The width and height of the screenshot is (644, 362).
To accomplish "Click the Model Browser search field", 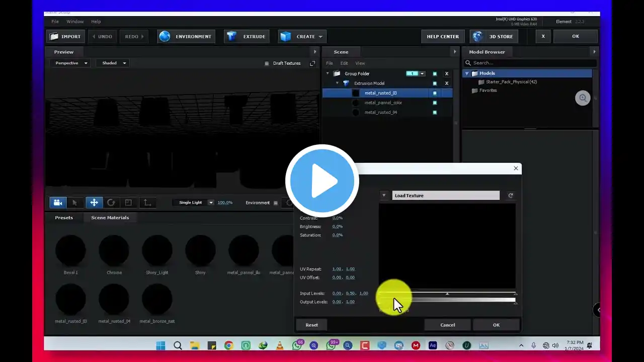I will click(530, 63).
